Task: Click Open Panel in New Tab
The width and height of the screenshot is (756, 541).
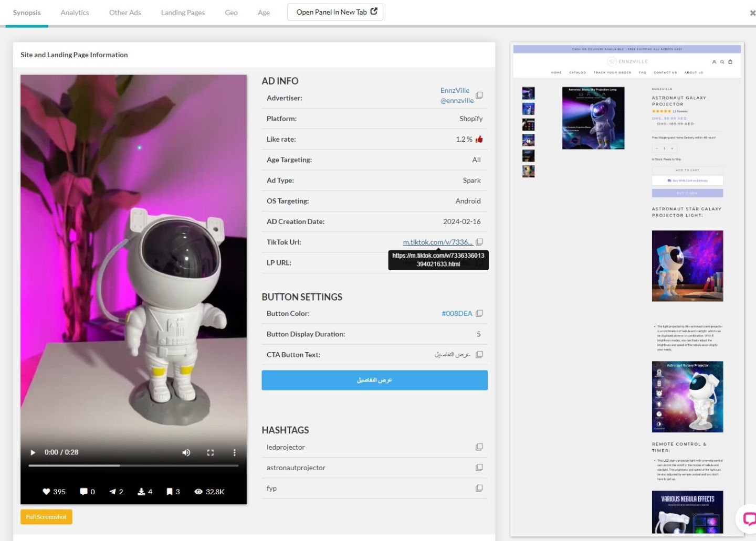Action: [335, 12]
